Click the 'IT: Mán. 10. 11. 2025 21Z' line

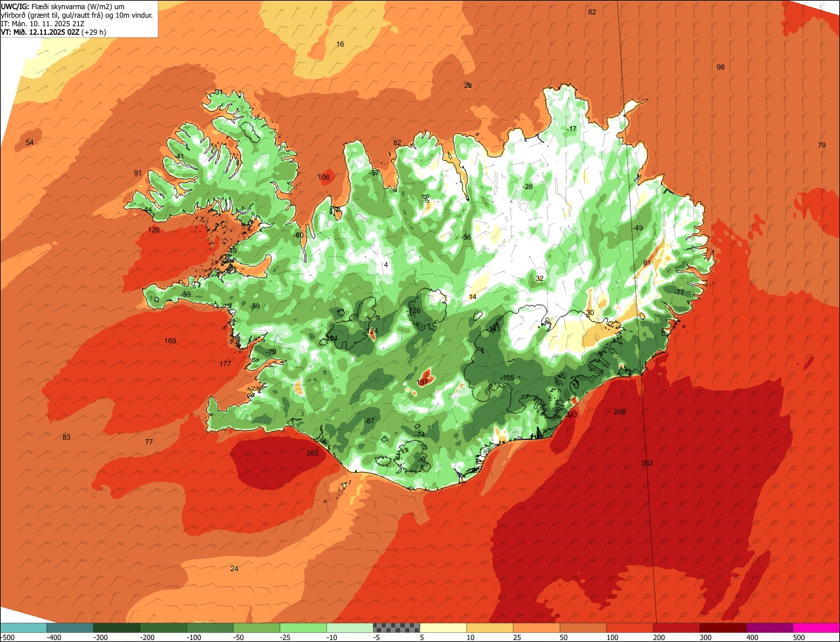click(x=43, y=23)
